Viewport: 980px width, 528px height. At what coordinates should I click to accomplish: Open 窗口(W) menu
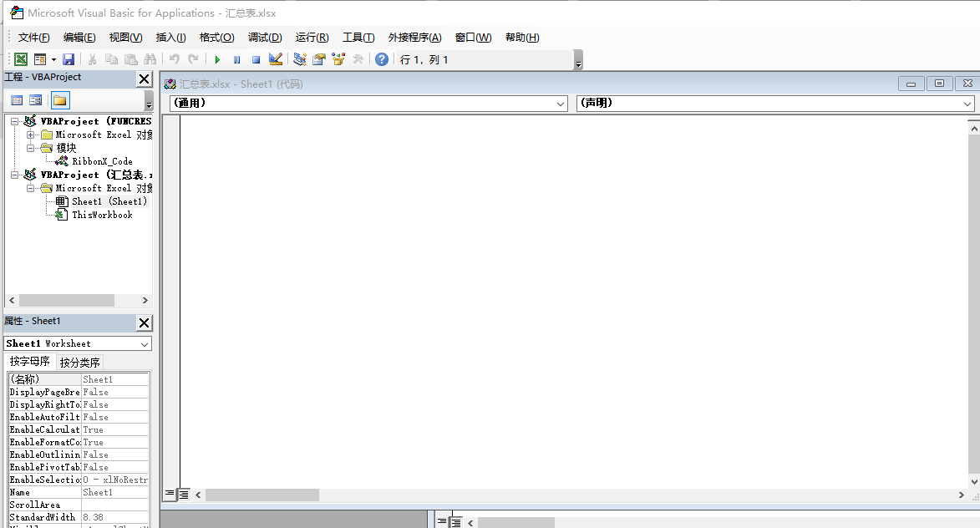click(x=473, y=38)
